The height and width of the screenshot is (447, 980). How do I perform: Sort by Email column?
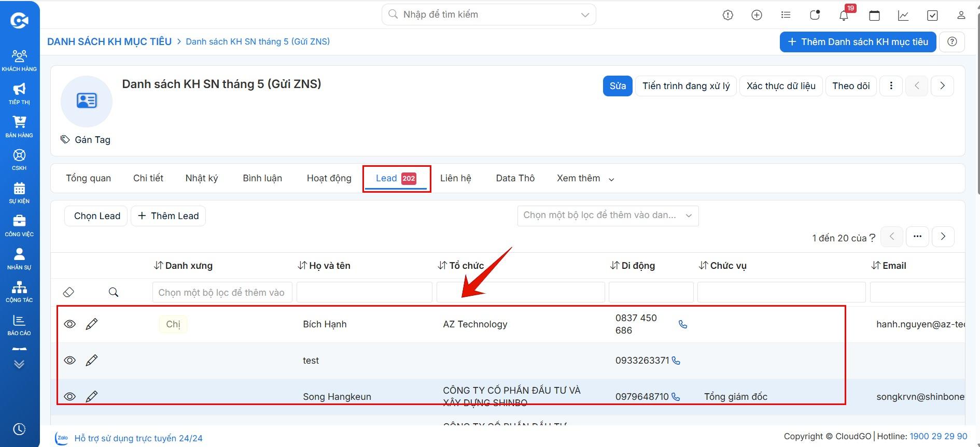point(889,266)
